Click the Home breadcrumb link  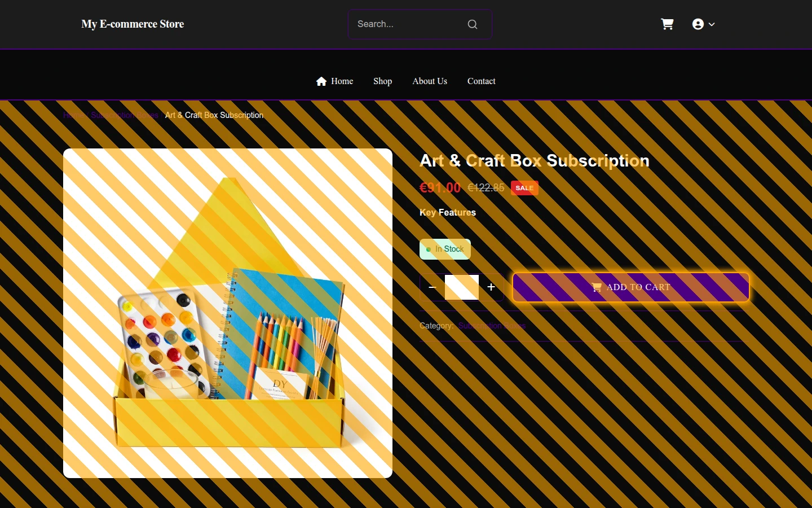click(x=73, y=115)
